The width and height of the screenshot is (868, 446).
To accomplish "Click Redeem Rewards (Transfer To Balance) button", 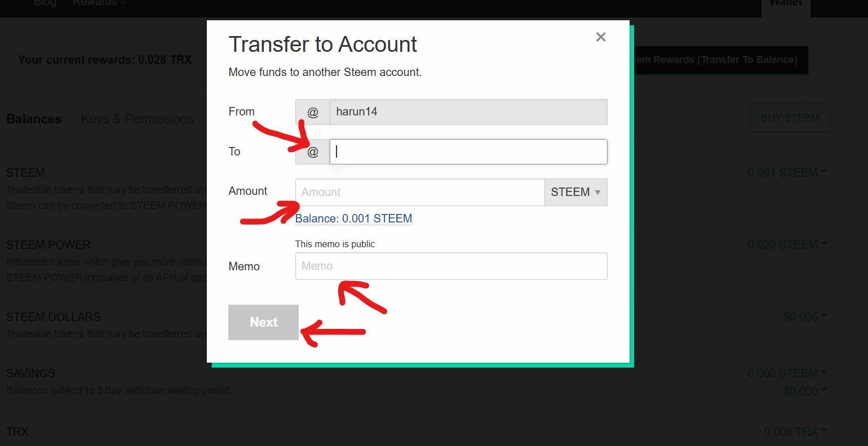I will (719, 60).
